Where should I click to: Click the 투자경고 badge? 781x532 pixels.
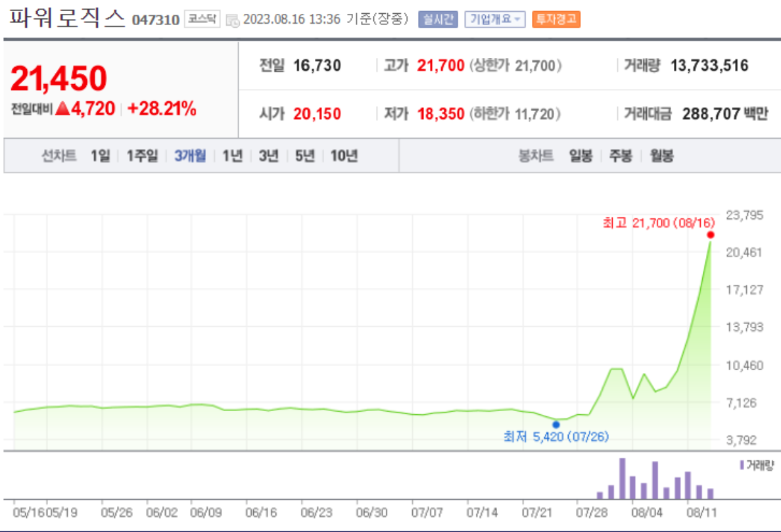tap(556, 20)
